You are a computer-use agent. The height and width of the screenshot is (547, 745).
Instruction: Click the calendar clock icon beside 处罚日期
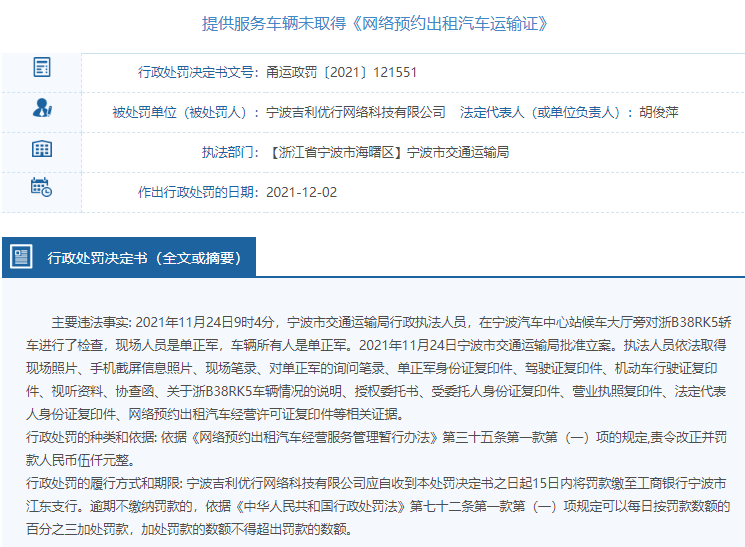click(41, 187)
